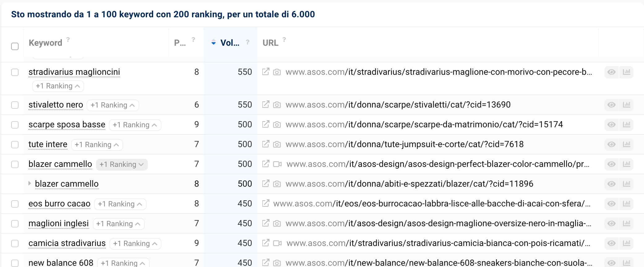
Task: Select the blazer cammello row checkbox
Action: click(x=15, y=164)
